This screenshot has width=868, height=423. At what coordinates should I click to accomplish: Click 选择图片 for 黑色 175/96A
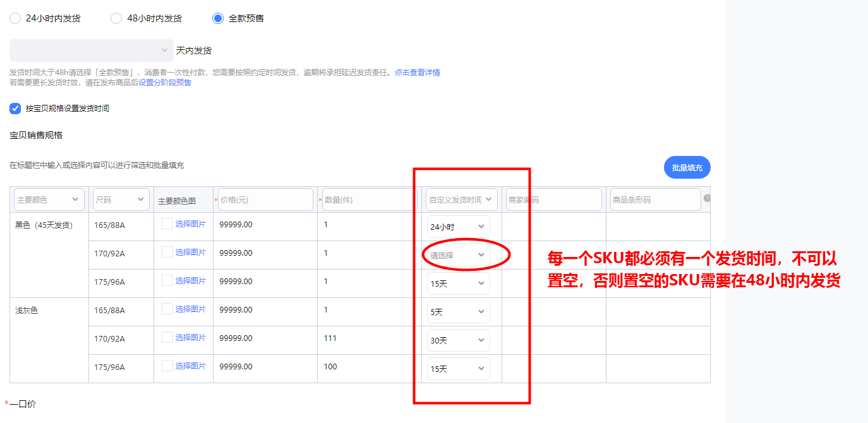[x=191, y=280]
